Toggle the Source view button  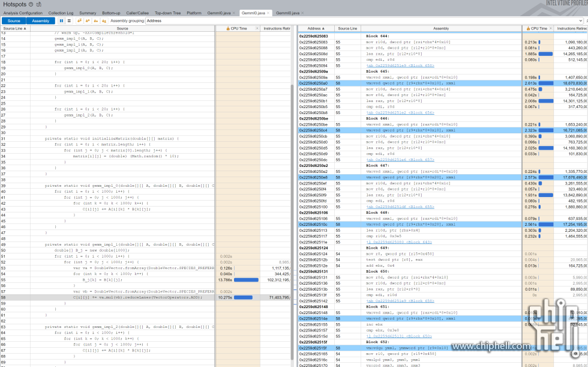point(14,20)
